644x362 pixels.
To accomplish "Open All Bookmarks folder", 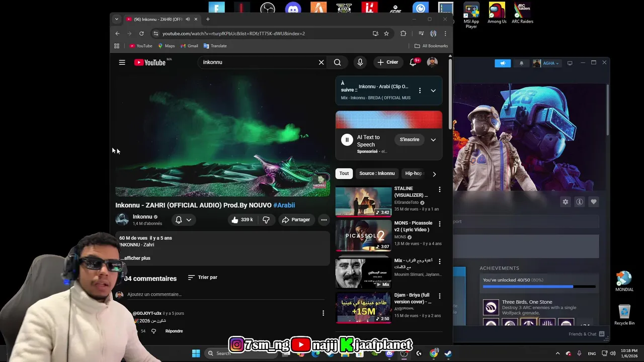I will click(x=431, y=46).
